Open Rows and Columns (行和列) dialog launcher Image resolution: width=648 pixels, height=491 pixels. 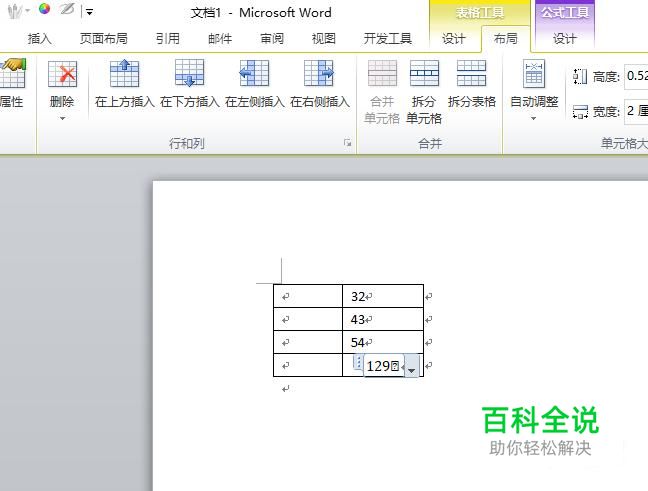pos(348,143)
